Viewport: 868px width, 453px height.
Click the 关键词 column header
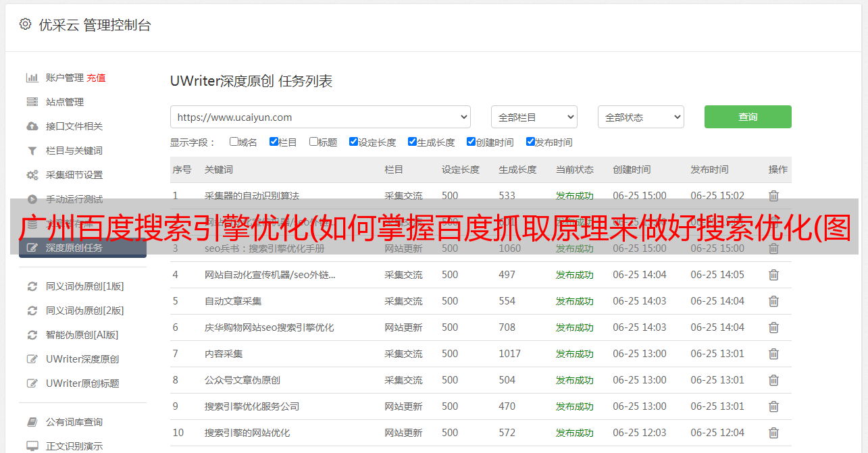click(219, 169)
